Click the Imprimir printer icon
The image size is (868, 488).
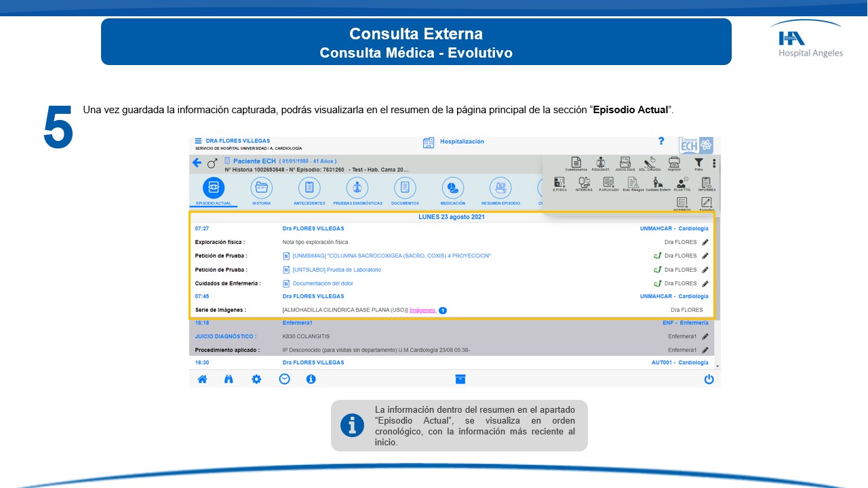(673, 163)
